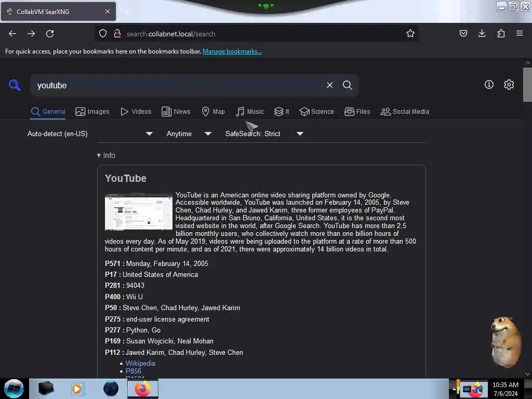The width and height of the screenshot is (532, 399).
Task: Switch to Music search category
Action: pyautogui.click(x=250, y=112)
